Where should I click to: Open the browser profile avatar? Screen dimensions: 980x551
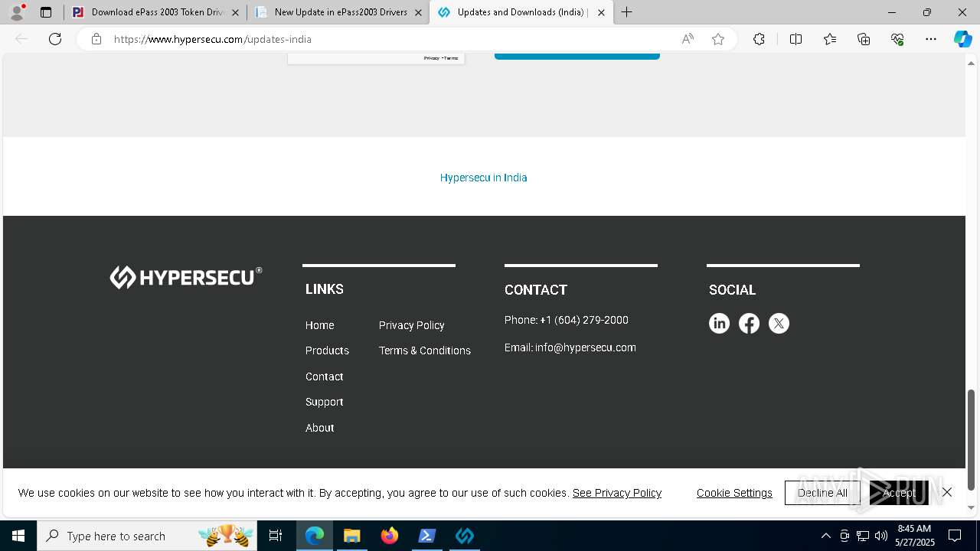pyautogui.click(x=17, y=12)
